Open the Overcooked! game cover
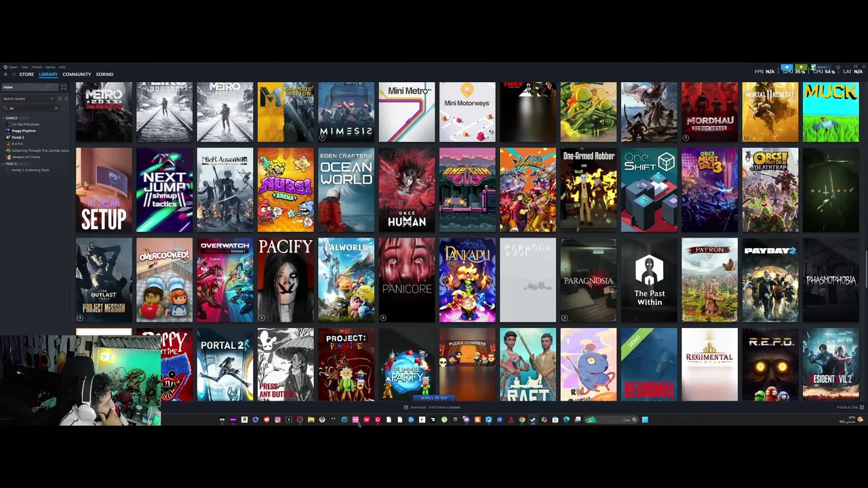Viewport: 868px width, 488px height. click(164, 280)
